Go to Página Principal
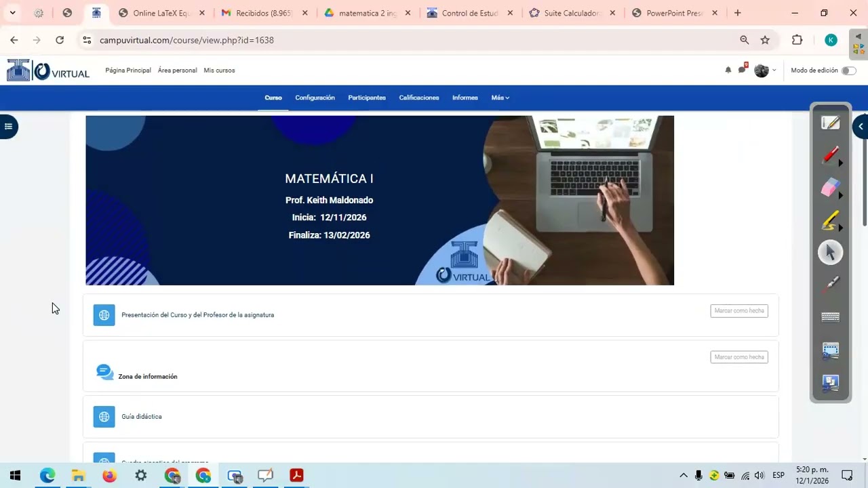868x488 pixels. pyautogui.click(x=128, y=70)
